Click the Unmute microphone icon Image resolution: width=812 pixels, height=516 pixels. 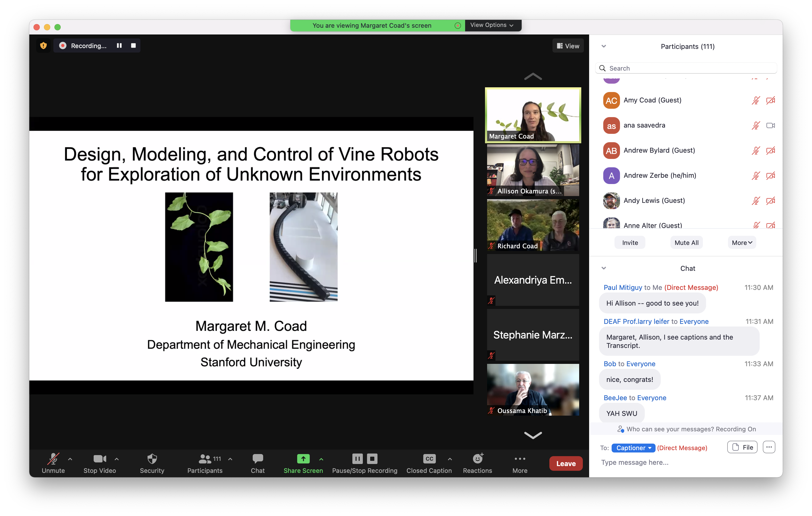(x=53, y=459)
